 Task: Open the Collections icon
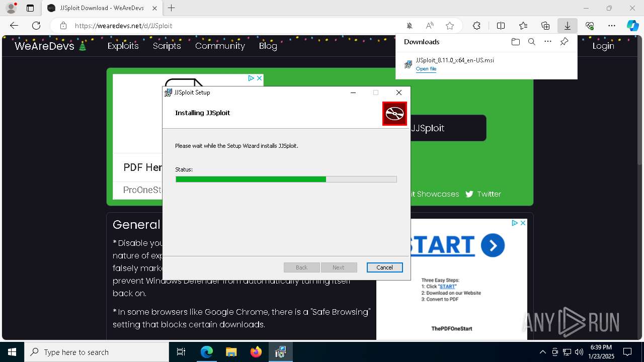click(x=545, y=26)
